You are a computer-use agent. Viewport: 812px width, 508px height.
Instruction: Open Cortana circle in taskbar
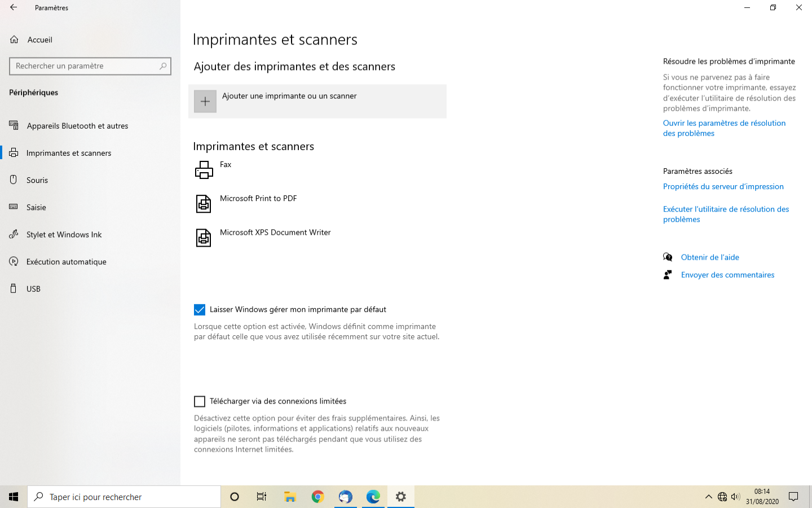point(235,497)
